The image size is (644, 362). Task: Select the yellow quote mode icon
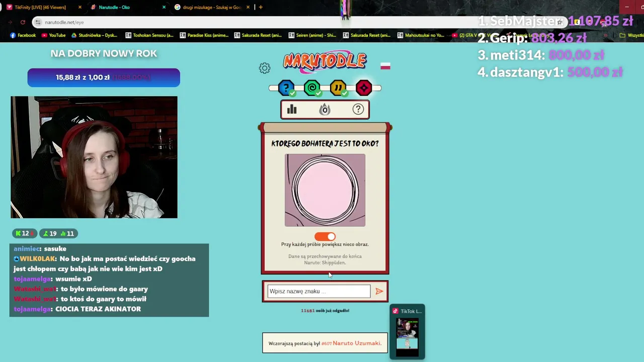338,88
